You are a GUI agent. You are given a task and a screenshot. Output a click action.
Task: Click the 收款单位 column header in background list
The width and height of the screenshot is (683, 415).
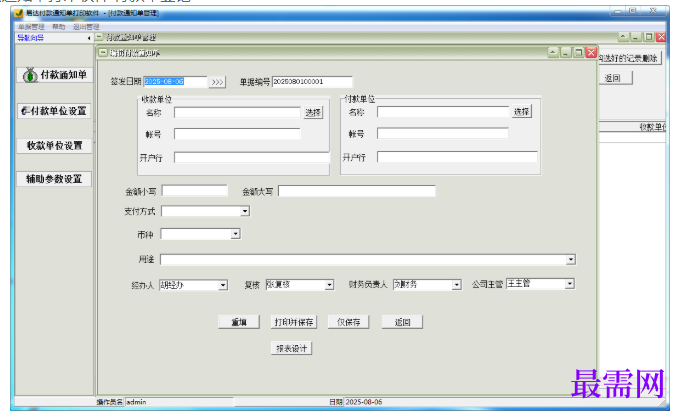pyautogui.click(x=653, y=127)
